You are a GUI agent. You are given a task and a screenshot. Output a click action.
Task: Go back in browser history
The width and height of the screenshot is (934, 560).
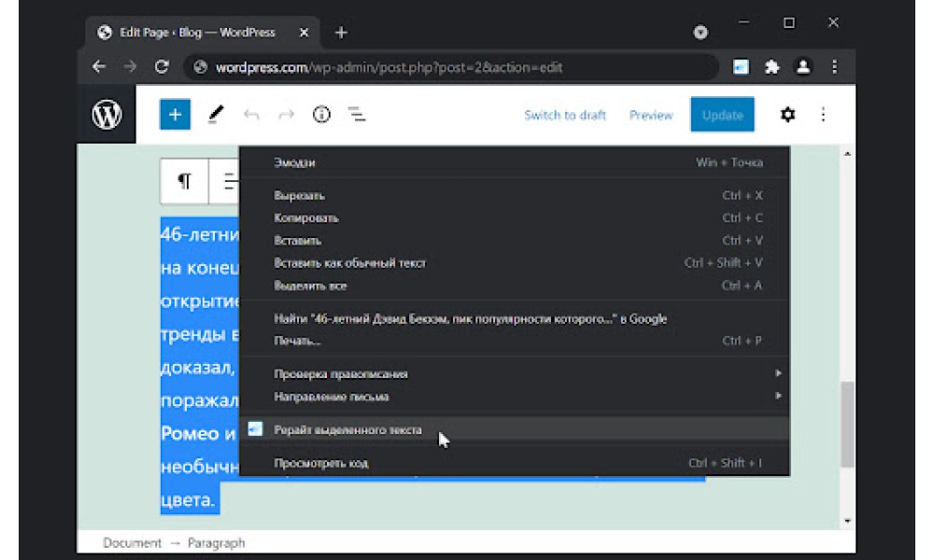[x=99, y=66]
